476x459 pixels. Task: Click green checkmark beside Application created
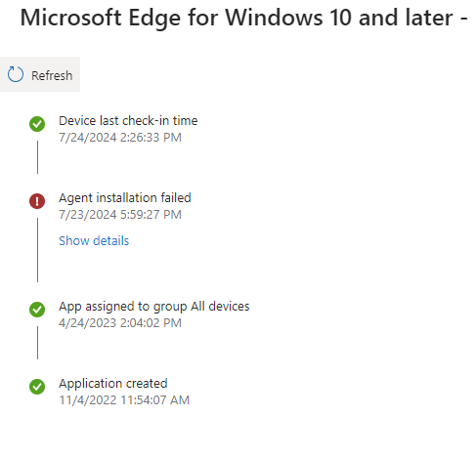pos(37,387)
